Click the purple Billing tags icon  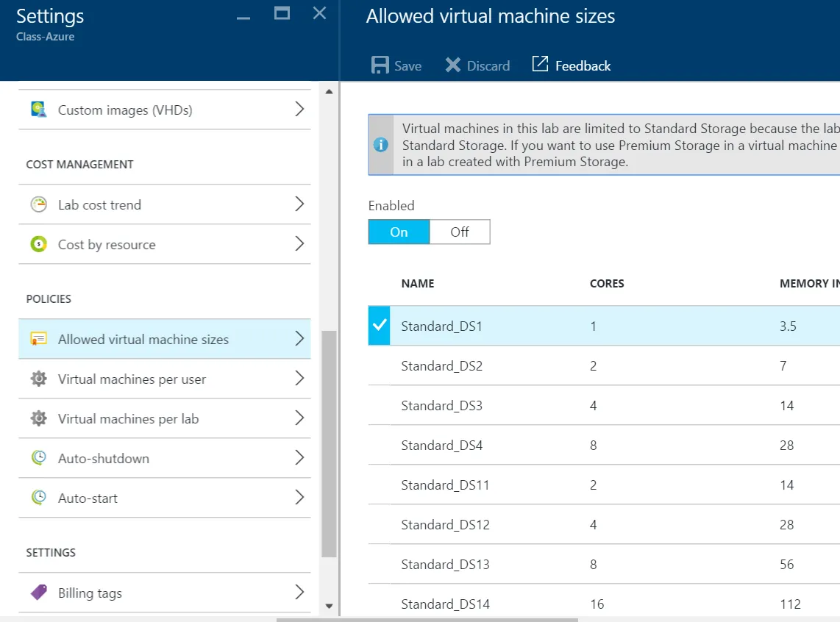click(39, 593)
